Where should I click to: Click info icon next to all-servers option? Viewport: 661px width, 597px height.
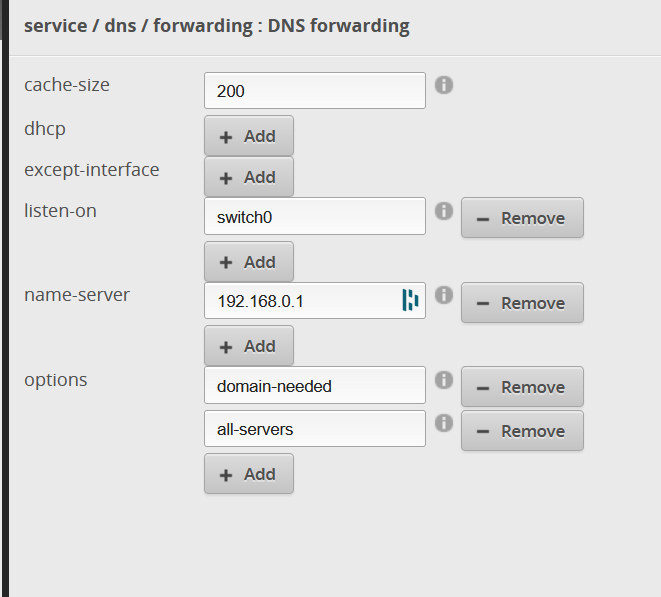(x=444, y=425)
